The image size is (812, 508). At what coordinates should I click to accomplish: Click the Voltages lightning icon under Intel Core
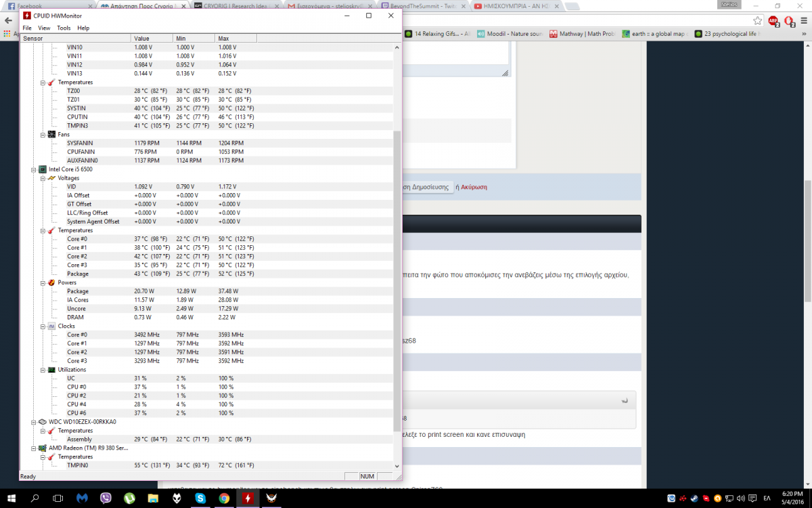[51, 178]
